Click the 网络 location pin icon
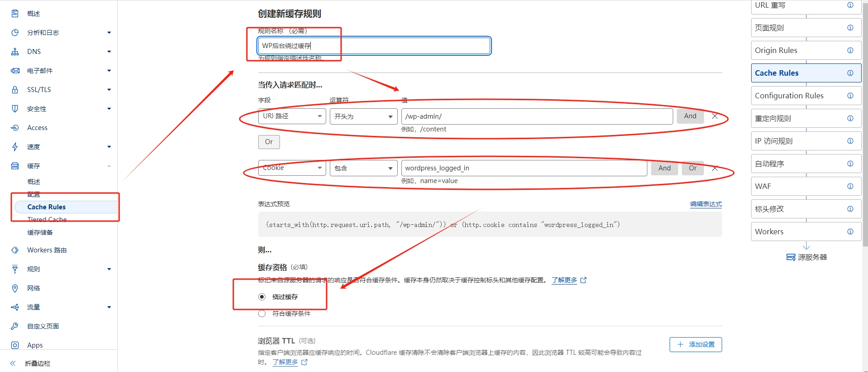Screen dimensions: 868x372 [15, 288]
